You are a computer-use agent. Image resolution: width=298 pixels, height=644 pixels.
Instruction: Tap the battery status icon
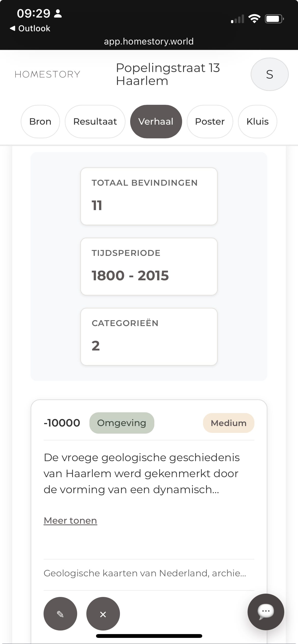(x=274, y=19)
